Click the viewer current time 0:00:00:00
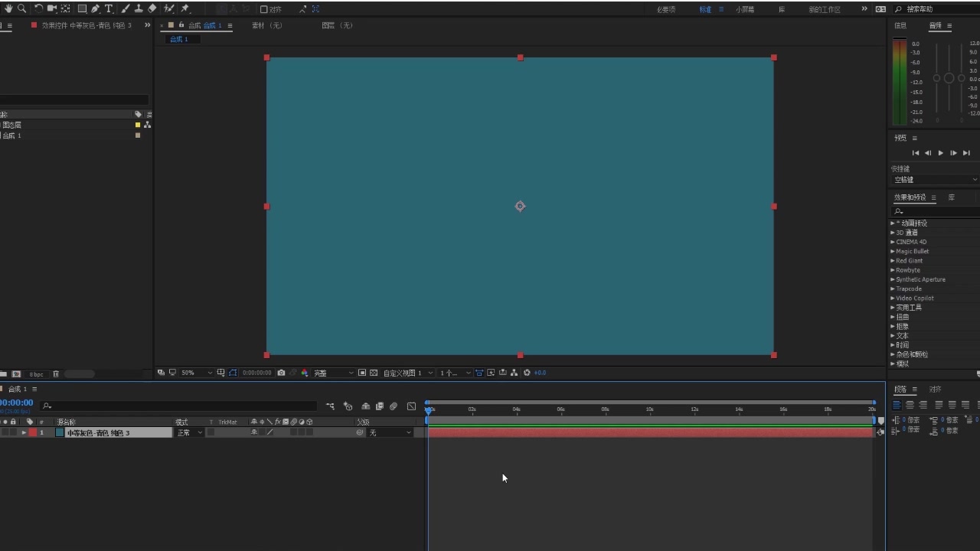The image size is (980, 551). tap(256, 373)
